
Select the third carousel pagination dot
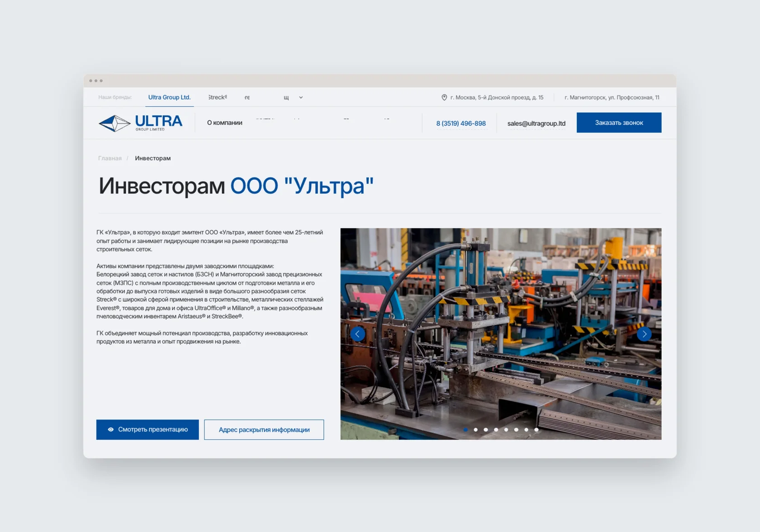[485, 430]
